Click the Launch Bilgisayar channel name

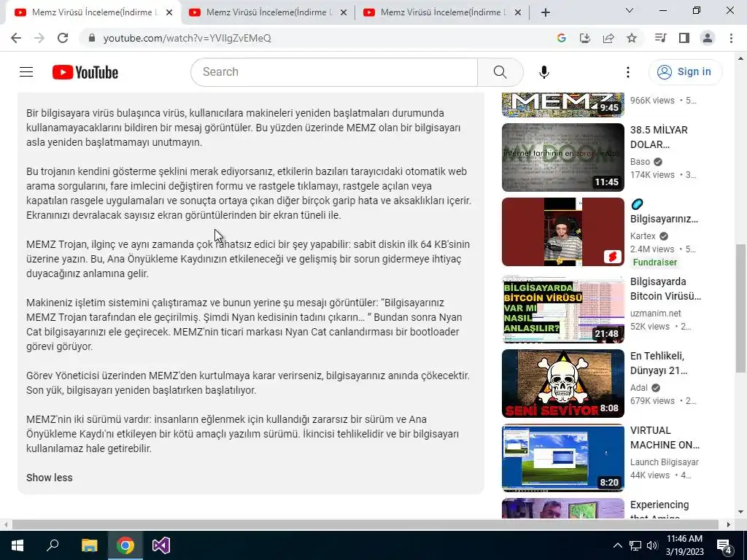pos(665,462)
